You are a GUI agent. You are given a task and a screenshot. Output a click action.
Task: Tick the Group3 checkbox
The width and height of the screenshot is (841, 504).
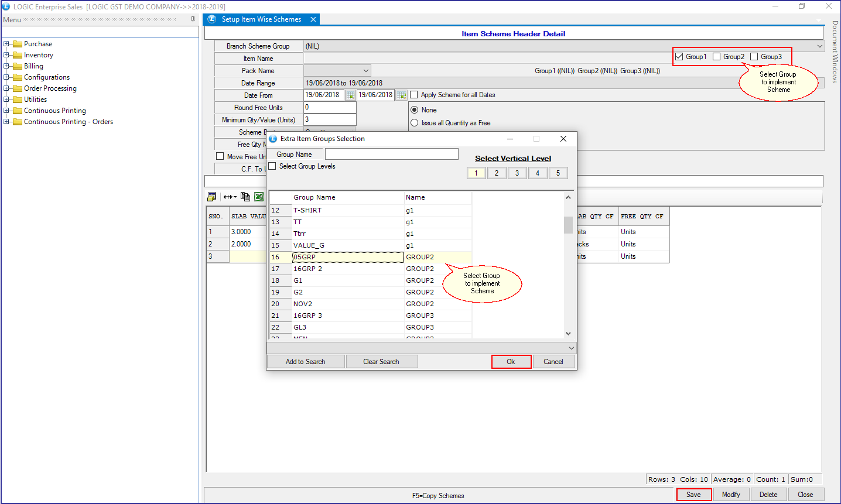click(754, 57)
